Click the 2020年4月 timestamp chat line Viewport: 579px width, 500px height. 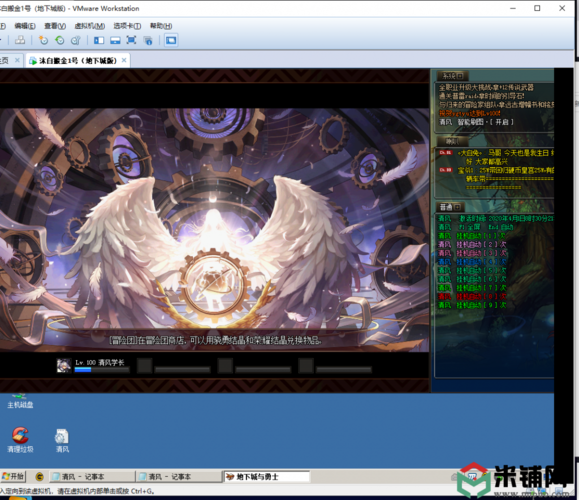pyautogui.click(x=496, y=219)
